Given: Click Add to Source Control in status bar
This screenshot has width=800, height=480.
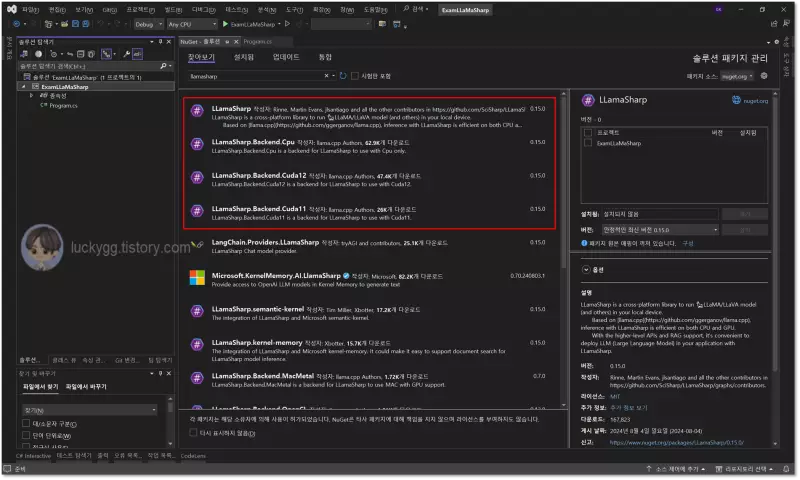Looking at the screenshot, I should pyautogui.click(x=675, y=469).
